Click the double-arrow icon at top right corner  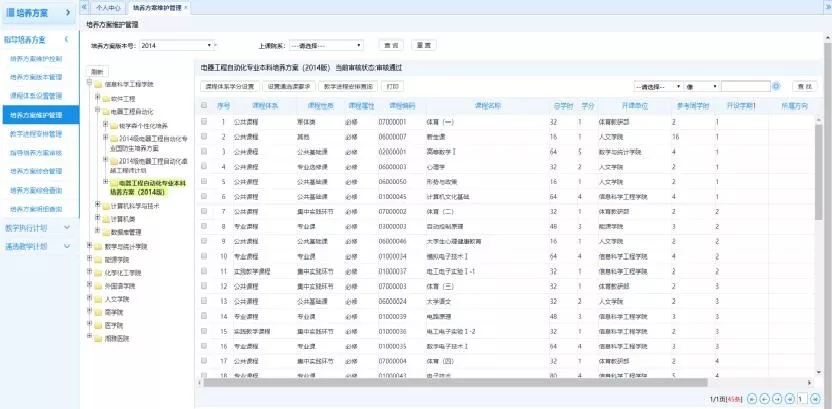tap(824, 7)
